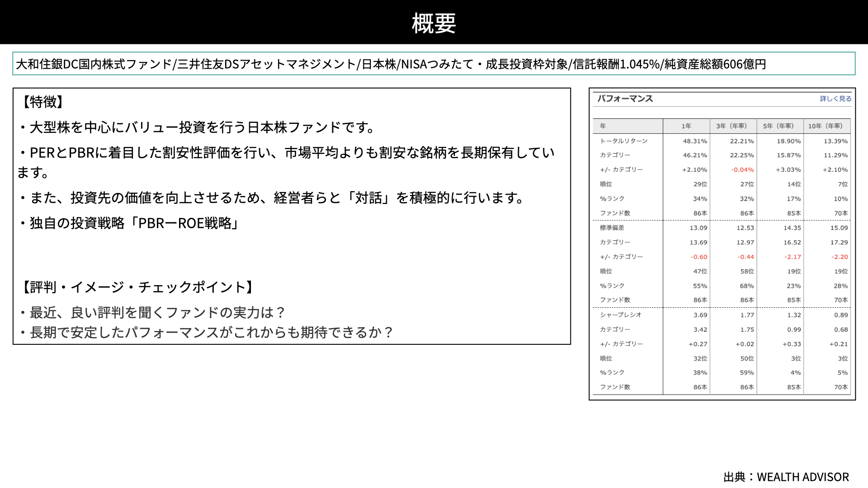Click the red -0.04% category difference
The height and width of the screenshot is (488, 868).
pos(742,170)
